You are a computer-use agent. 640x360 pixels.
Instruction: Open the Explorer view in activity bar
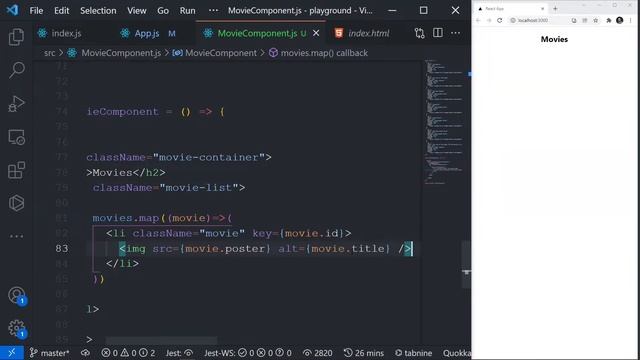(x=16, y=37)
